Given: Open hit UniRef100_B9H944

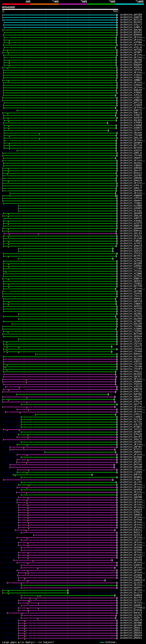Looking at the screenshot, I should click(x=131, y=35).
